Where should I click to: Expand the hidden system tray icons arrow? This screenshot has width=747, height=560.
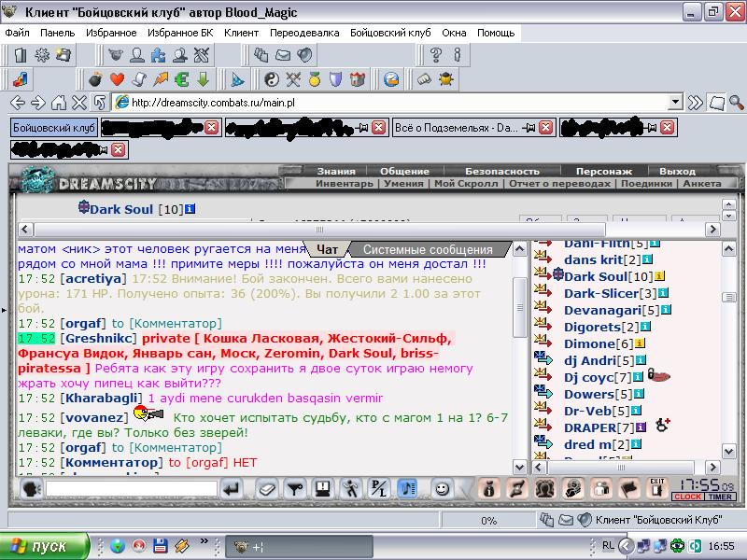(x=627, y=546)
